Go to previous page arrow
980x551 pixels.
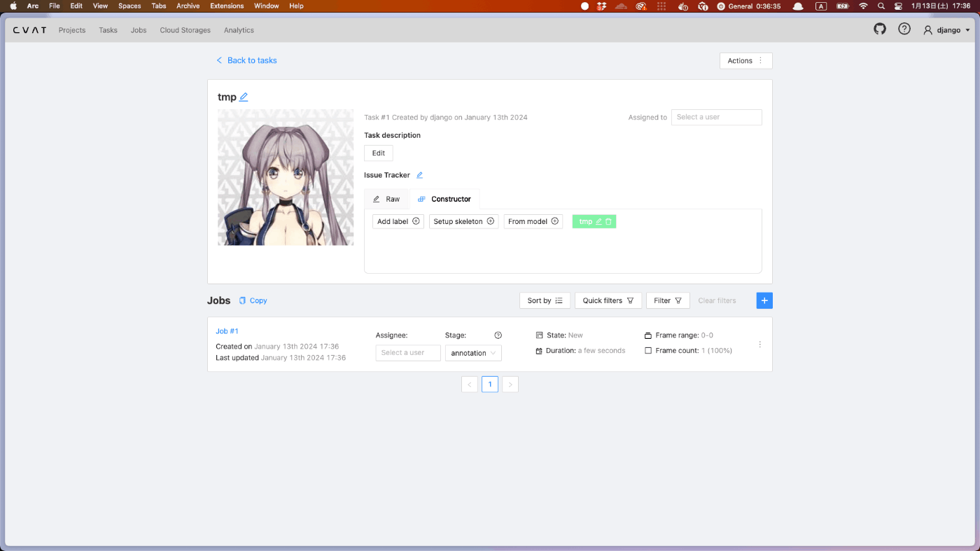470,384
